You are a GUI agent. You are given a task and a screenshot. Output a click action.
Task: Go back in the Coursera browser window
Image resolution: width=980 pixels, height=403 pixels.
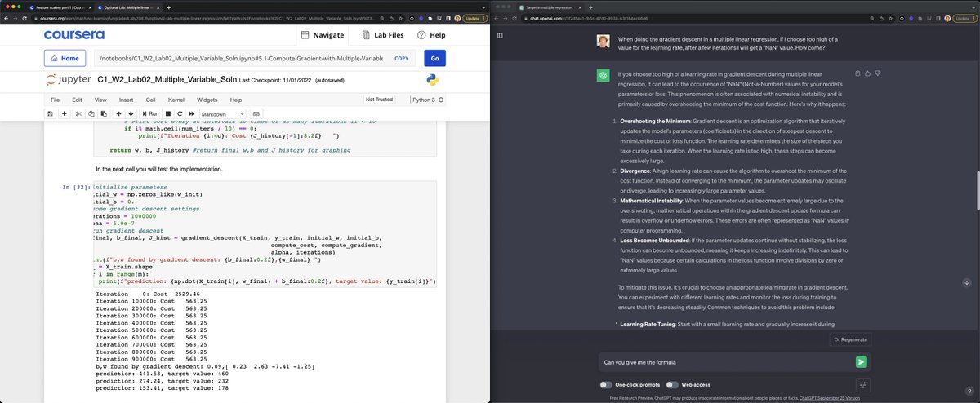(7, 18)
